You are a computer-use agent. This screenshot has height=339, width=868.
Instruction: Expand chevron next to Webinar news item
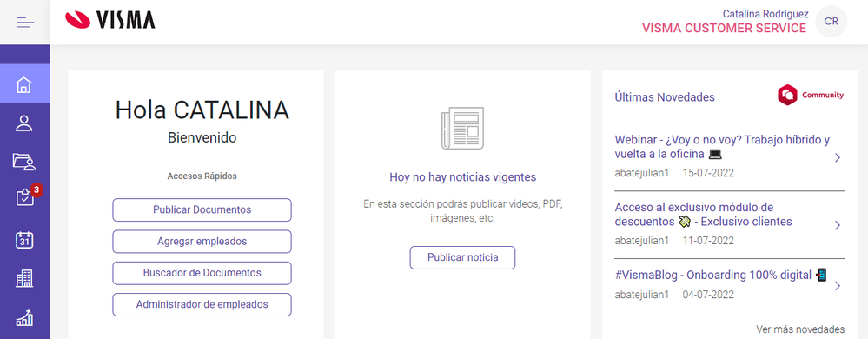point(838,158)
